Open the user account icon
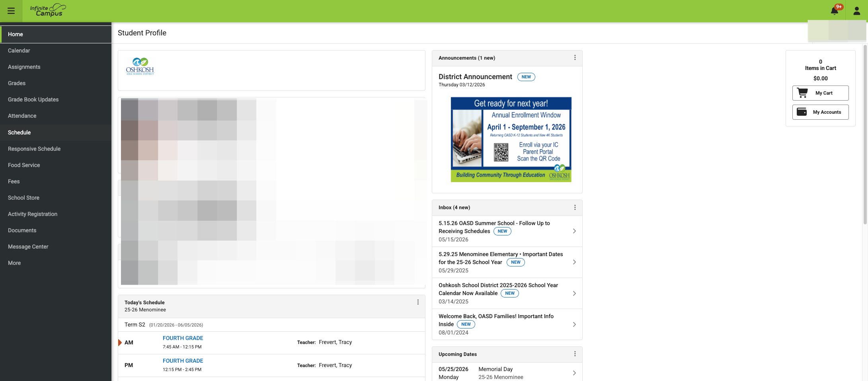 click(857, 11)
